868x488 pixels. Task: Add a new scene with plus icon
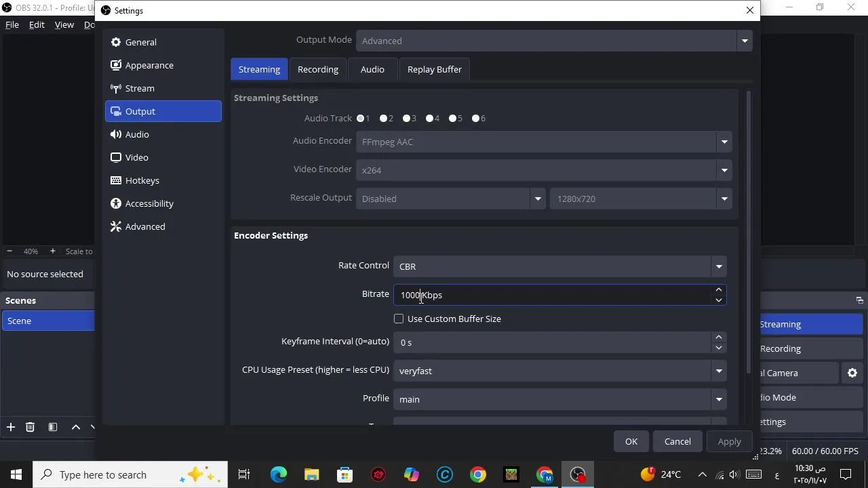pos(10,427)
